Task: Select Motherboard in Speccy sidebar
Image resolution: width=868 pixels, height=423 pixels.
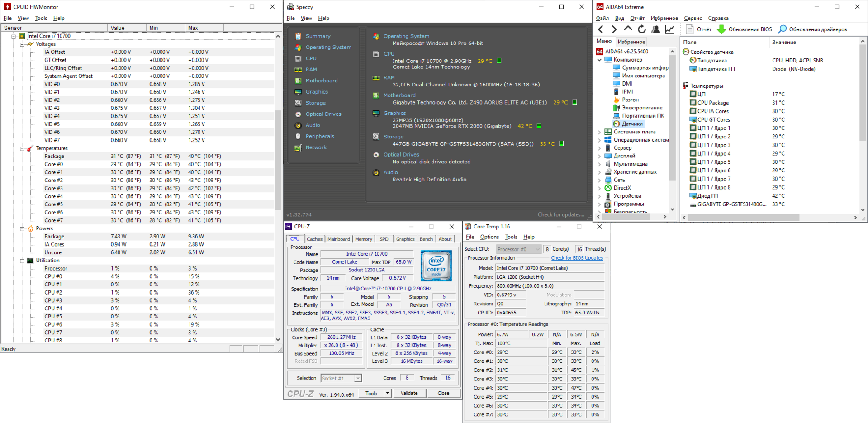Action: pyautogui.click(x=321, y=81)
